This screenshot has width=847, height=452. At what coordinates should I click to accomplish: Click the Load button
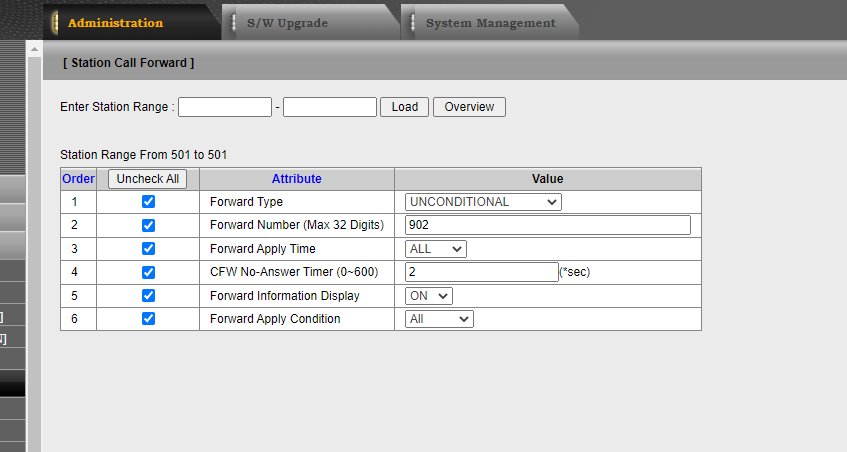[405, 107]
